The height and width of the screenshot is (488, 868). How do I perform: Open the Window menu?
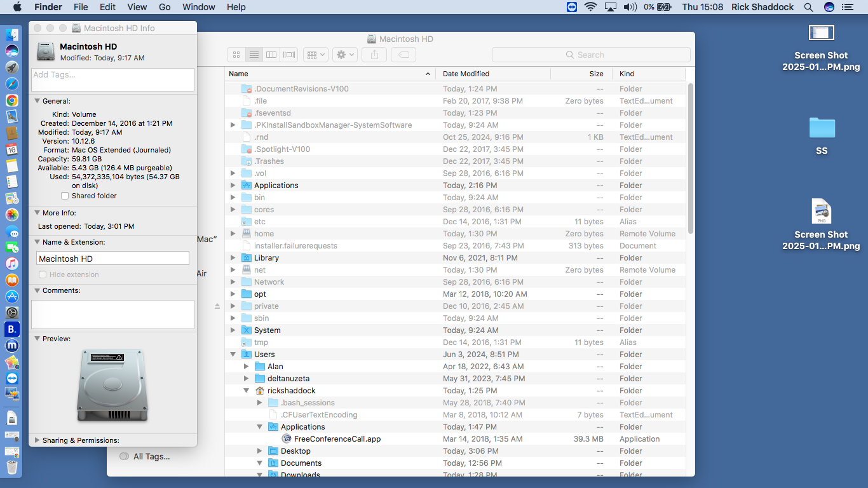(198, 7)
